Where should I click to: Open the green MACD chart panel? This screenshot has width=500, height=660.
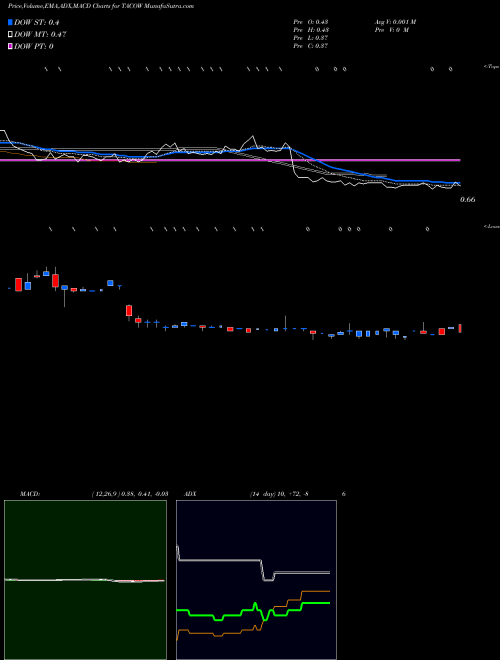point(85,580)
